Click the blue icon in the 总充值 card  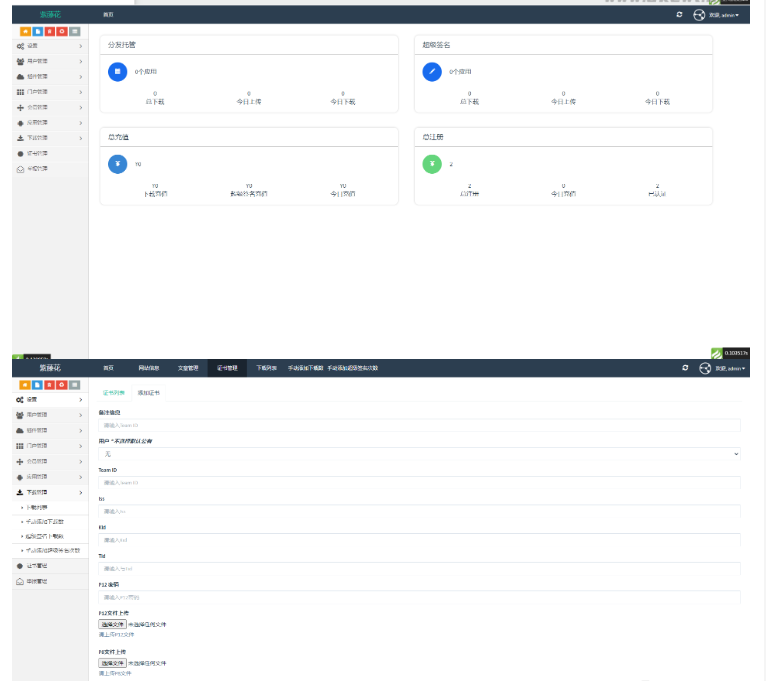(x=117, y=164)
